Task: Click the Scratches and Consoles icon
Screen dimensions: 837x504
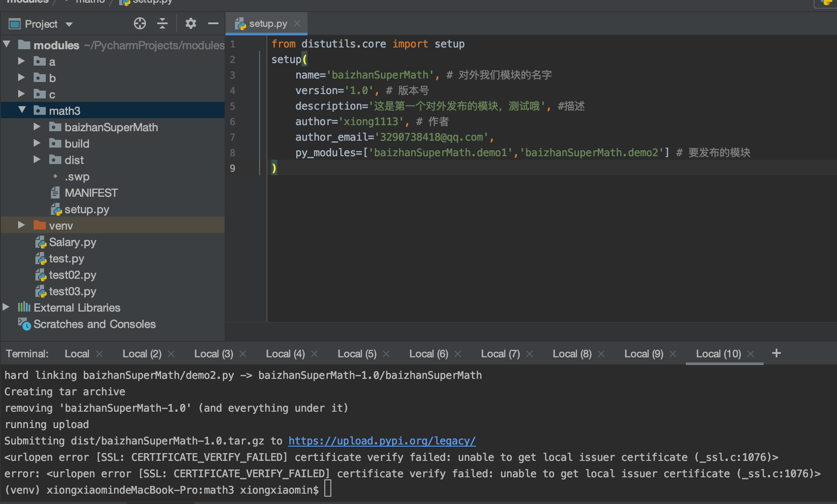Action: [x=24, y=324]
